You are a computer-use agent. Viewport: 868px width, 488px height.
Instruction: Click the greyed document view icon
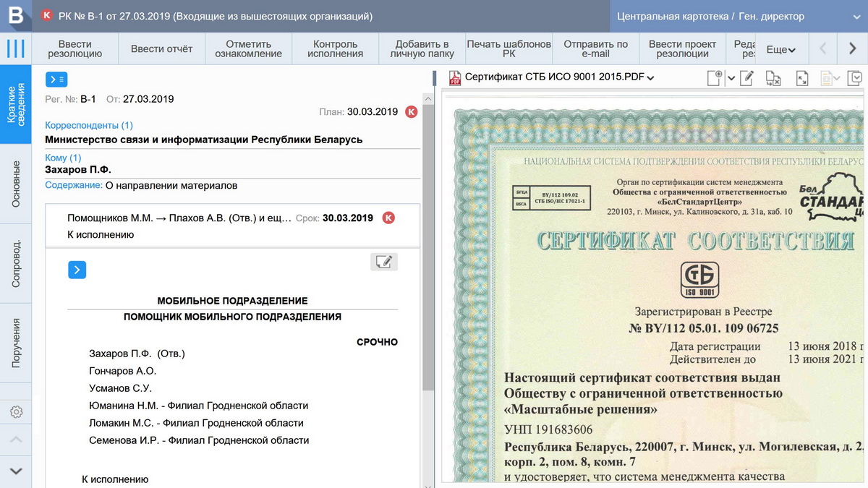827,78
